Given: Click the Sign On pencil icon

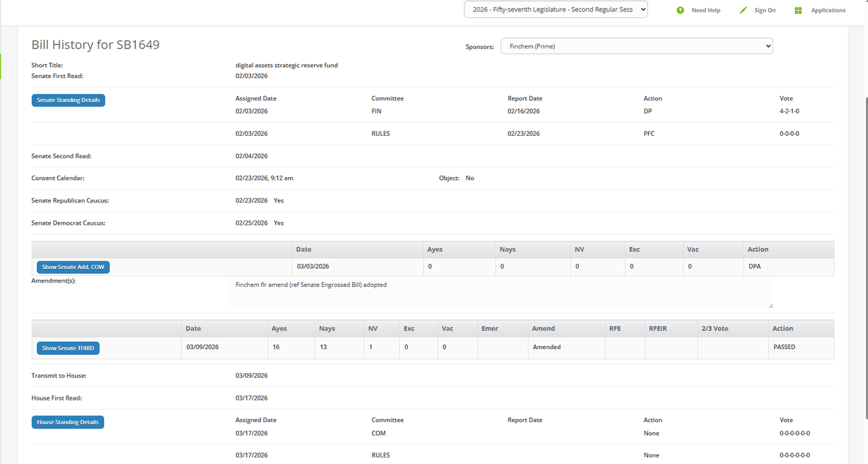Looking at the screenshot, I should (744, 10).
